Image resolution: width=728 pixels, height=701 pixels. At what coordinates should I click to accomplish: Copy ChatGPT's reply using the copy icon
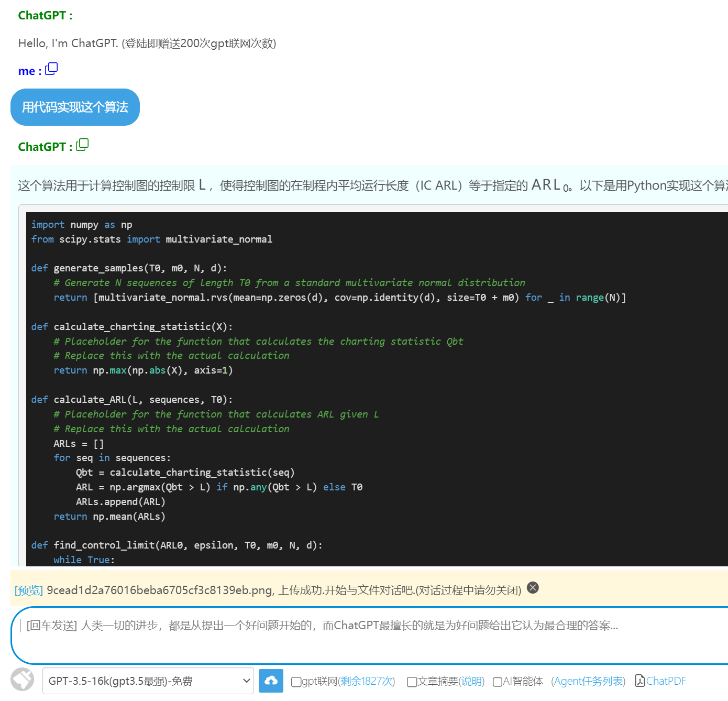[x=82, y=145]
